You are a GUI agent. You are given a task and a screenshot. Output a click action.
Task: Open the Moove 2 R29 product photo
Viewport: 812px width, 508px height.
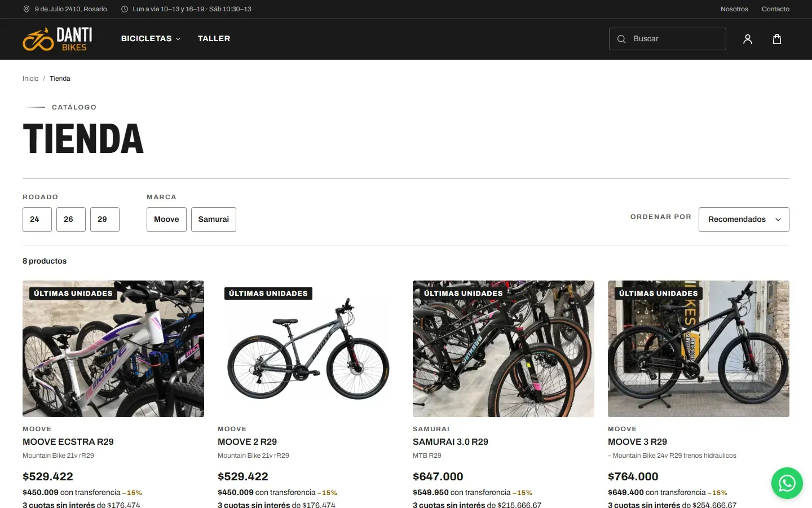[x=308, y=349]
